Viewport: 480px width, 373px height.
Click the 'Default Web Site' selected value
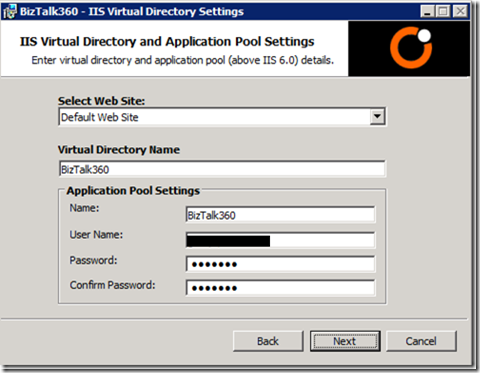coord(100,117)
